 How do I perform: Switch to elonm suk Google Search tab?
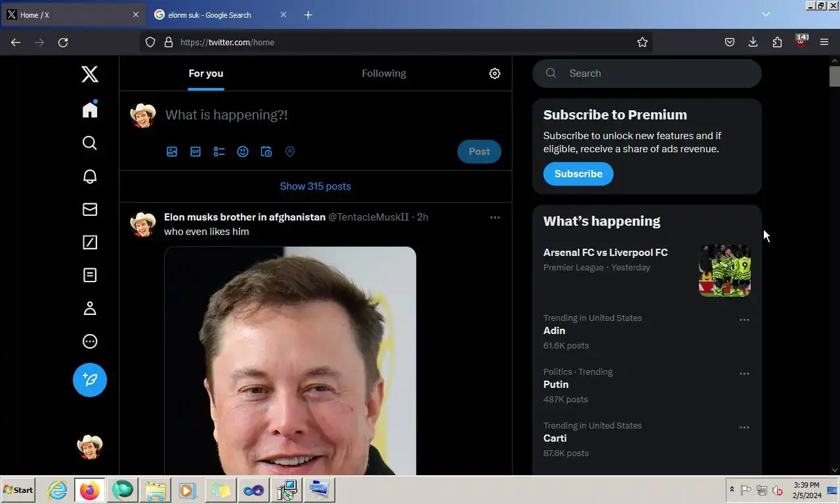(220, 14)
